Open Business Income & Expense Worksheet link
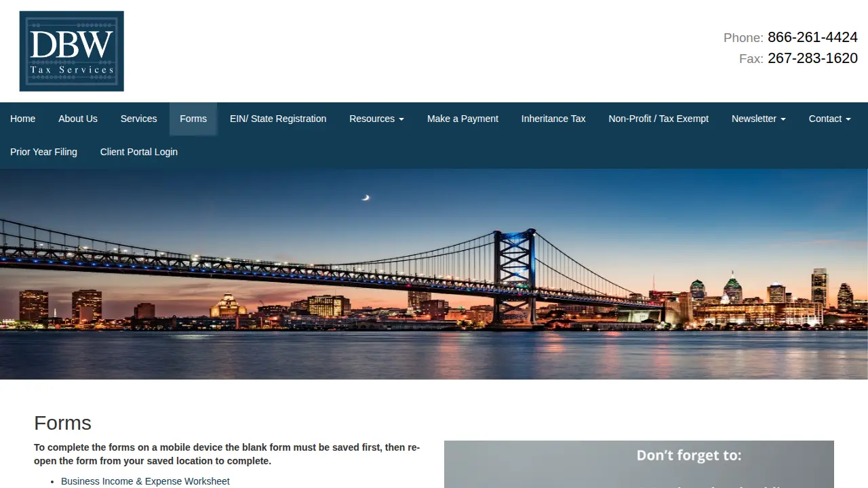Screen dimensions: 868x488 pos(145,481)
